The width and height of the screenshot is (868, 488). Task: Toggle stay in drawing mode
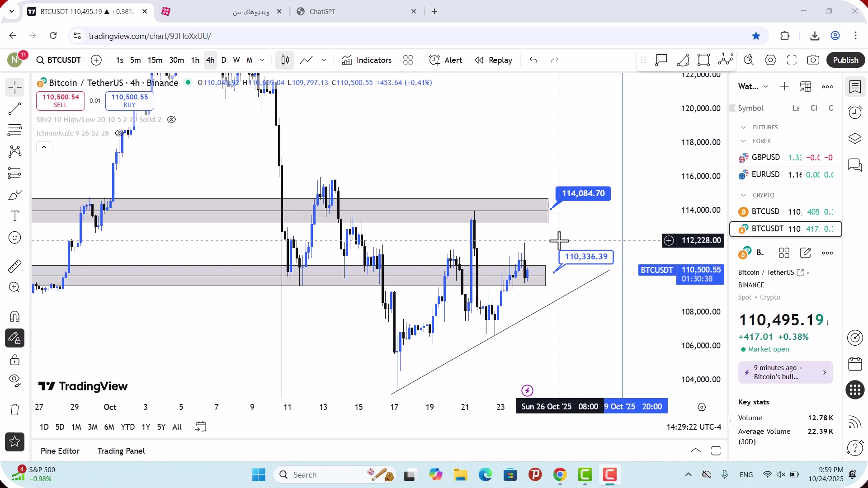[x=14, y=338]
